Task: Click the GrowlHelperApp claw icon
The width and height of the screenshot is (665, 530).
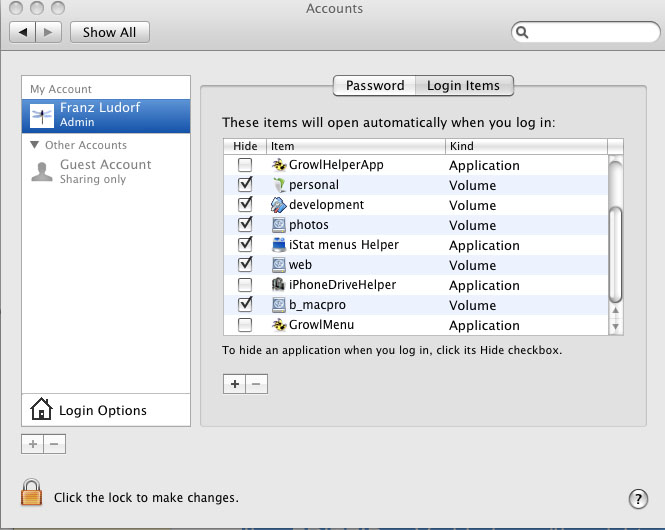Action: (279, 165)
